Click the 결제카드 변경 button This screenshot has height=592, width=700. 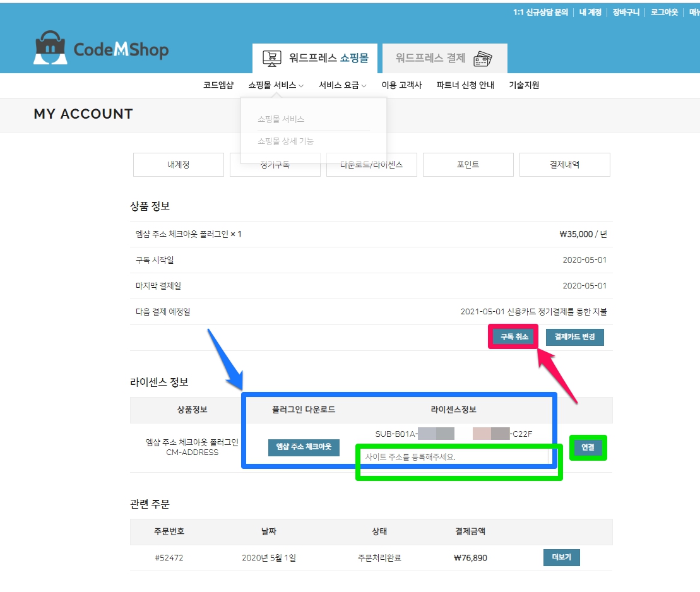574,337
